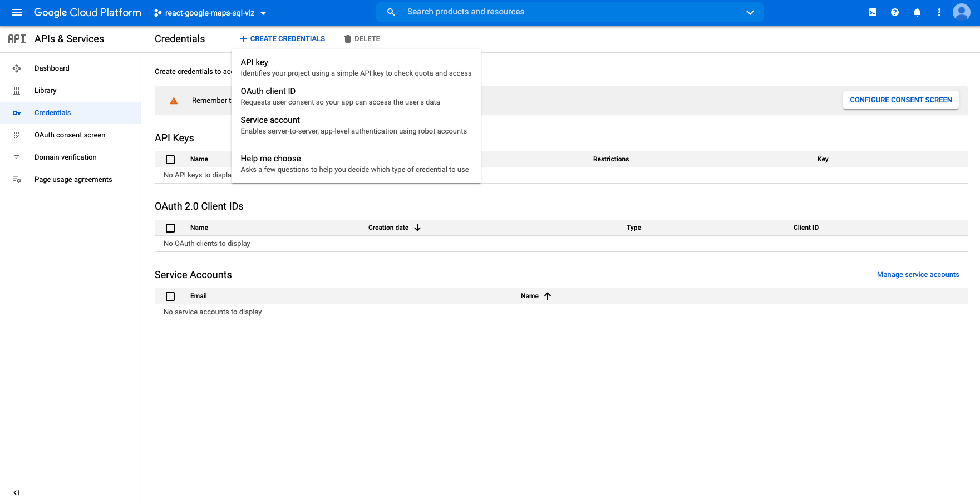Click the Creation date column header
This screenshot has width=980, height=504.
click(388, 228)
